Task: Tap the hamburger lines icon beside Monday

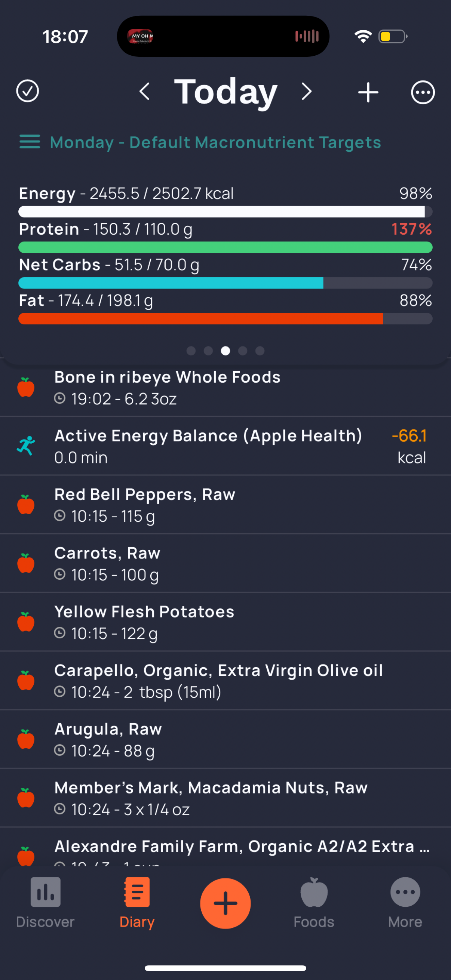Action: click(x=30, y=142)
